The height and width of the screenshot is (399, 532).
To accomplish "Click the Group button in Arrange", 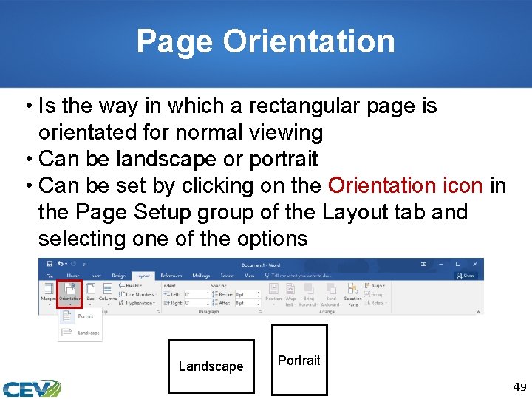I will [x=374, y=294].
